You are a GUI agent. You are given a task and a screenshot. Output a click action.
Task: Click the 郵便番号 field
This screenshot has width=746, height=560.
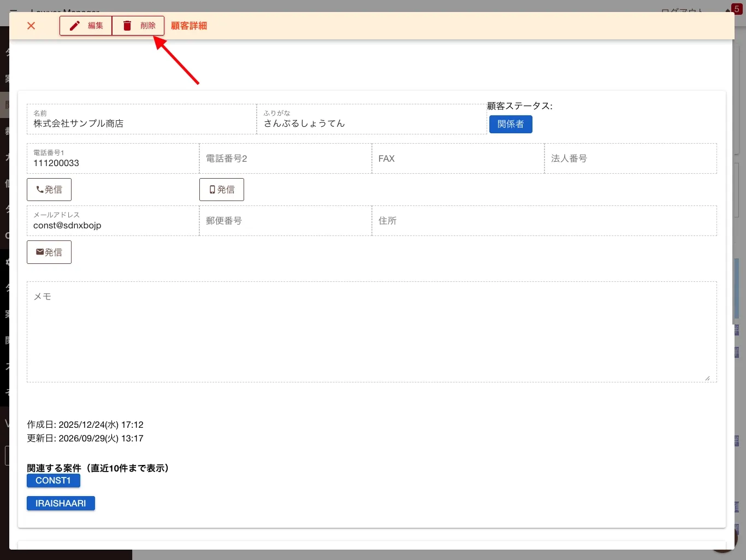[286, 221]
